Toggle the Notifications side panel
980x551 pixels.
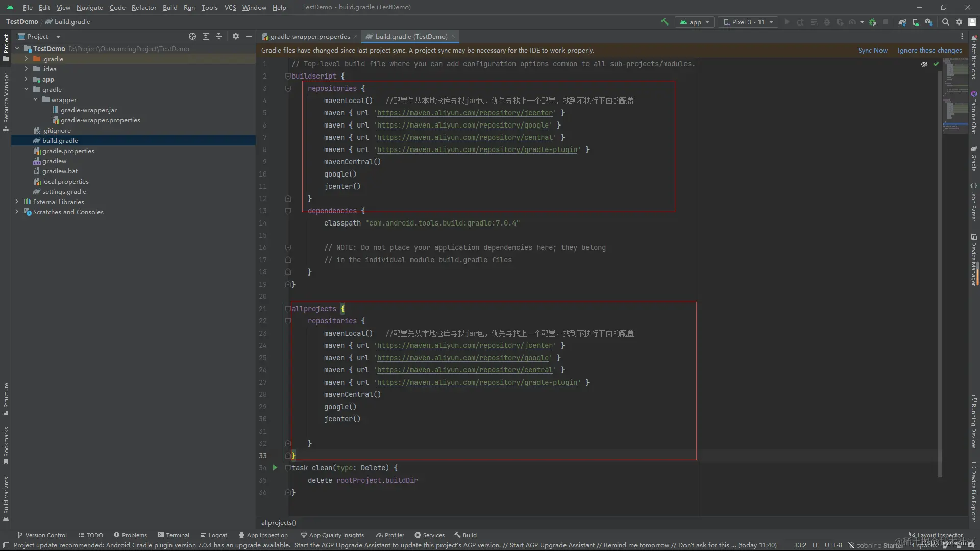click(x=974, y=57)
